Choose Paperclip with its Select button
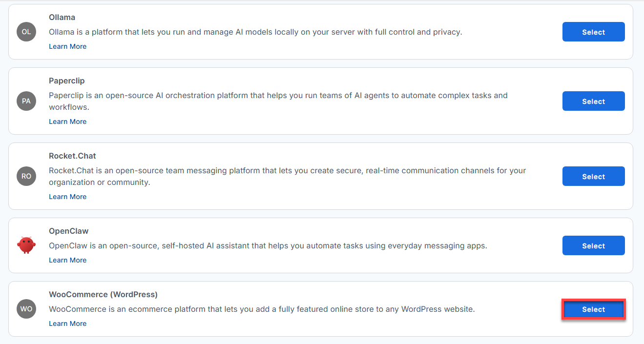Screen dimensions: 644x344 point(593,101)
